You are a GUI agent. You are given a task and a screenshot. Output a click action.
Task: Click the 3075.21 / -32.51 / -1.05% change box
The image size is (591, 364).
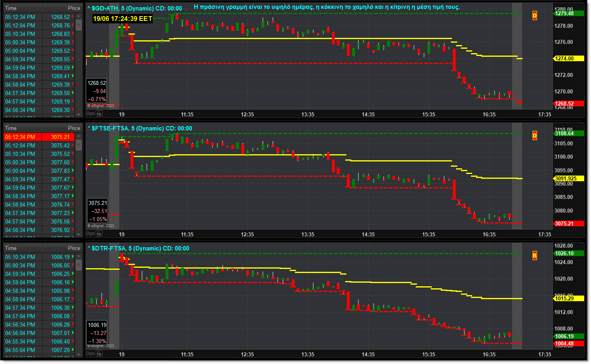point(97,211)
